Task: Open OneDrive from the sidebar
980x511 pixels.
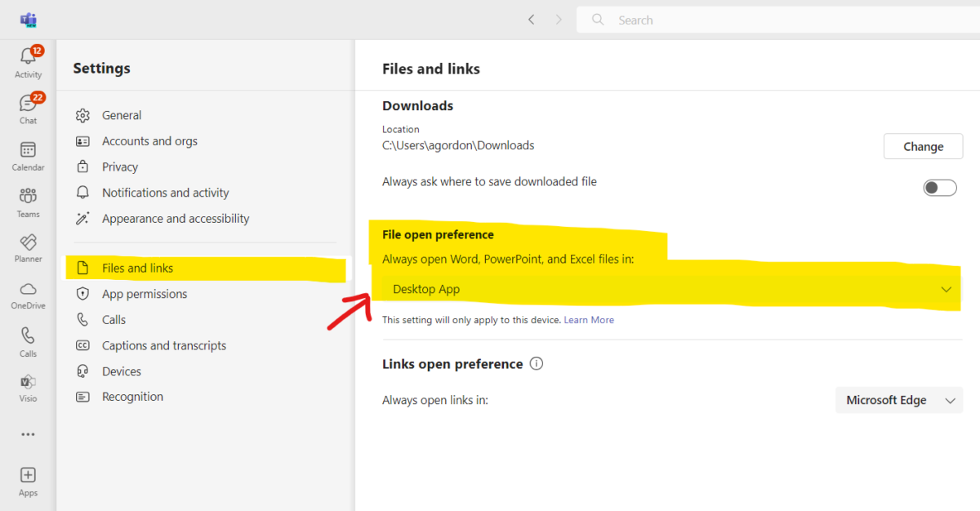Action: coord(28,292)
